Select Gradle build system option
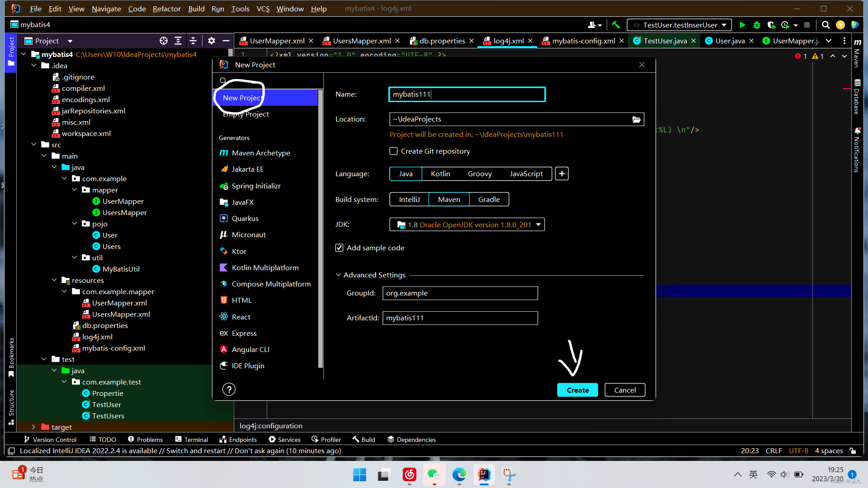The height and width of the screenshot is (488, 868). (x=489, y=199)
